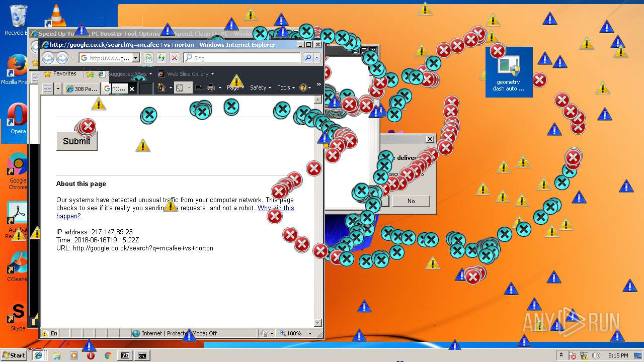Select the Google 'htt...' tab

click(115, 88)
